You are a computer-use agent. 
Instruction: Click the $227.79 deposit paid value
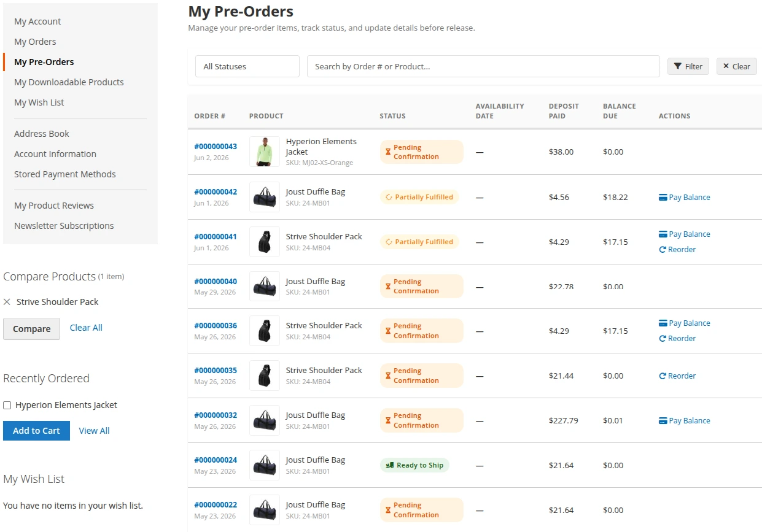click(x=564, y=421)
